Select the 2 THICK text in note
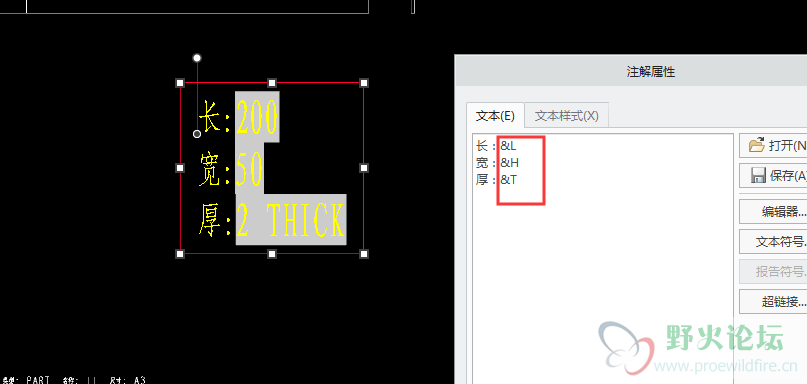Image resolution: width=807 pixels, height=384 pixels. click(291, 220)
